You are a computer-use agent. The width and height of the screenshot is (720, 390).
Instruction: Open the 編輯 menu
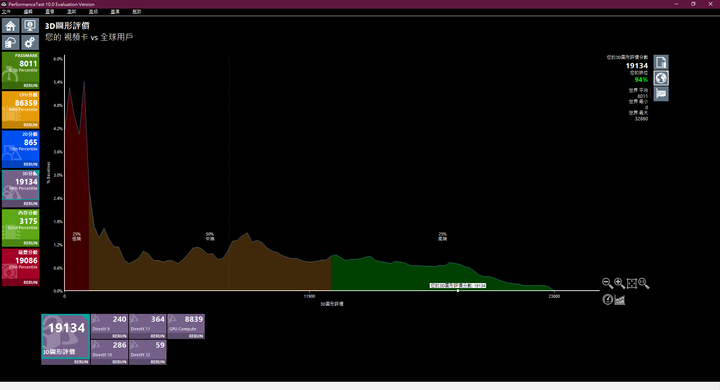[28, 11]
